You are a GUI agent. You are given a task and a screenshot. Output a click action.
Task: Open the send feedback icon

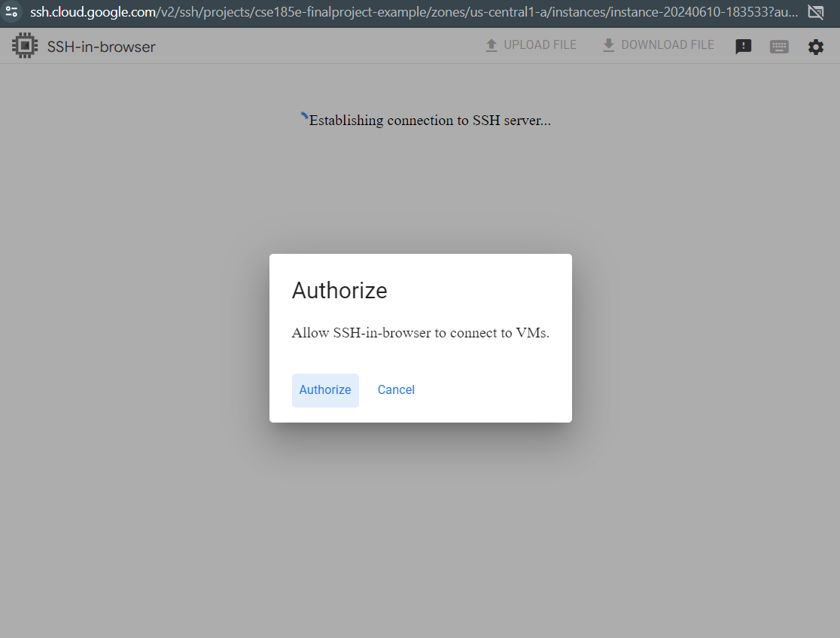click(743, 47)
